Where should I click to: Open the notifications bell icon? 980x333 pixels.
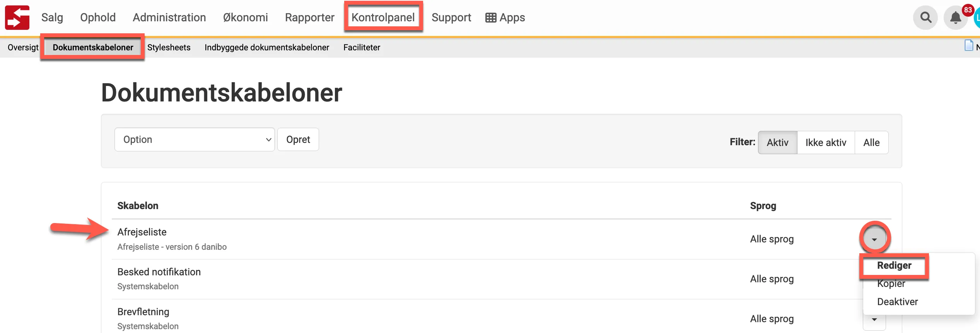pos(955,18)
